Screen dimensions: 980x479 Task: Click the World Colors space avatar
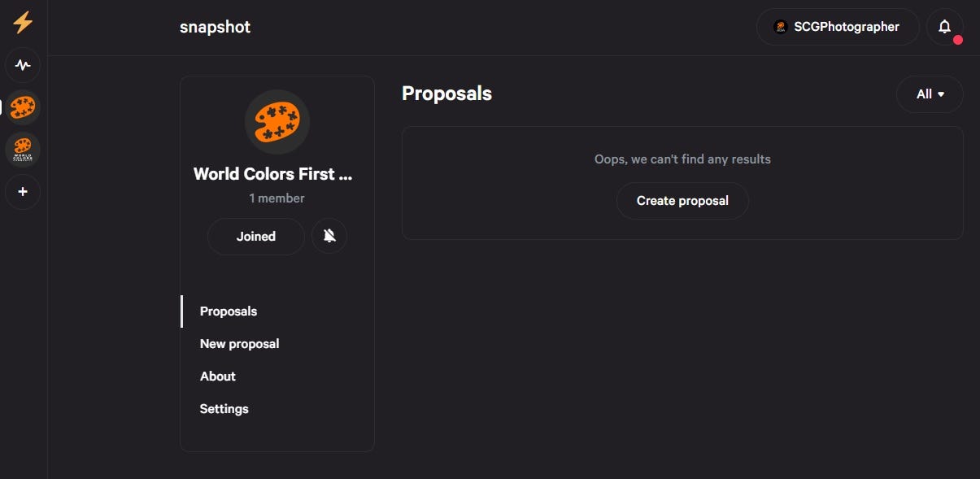[277, 122]
